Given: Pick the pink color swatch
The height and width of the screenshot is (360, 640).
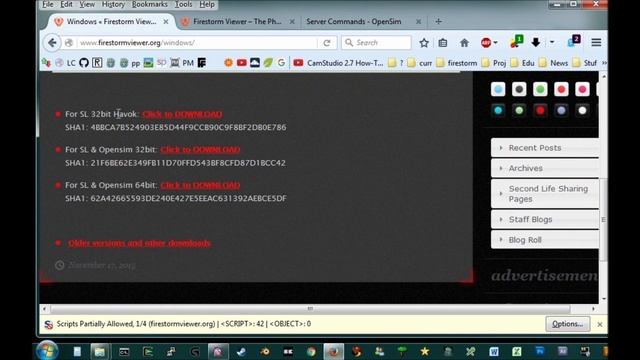Looking at the screenshot, I should (582, 89).
